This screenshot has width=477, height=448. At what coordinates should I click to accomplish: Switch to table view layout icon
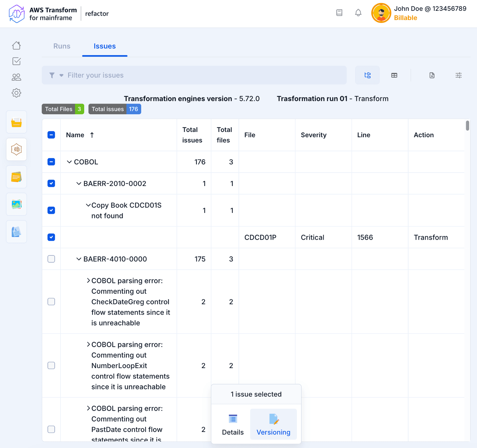pyautogui.click(x=394, y=75)
